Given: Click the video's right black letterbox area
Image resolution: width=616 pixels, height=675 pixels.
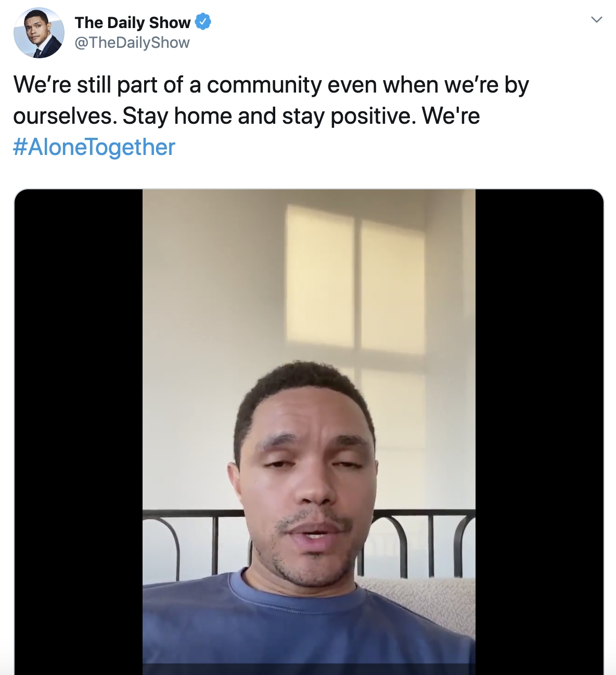Looking at the screenshot, I should pos(540,432).
